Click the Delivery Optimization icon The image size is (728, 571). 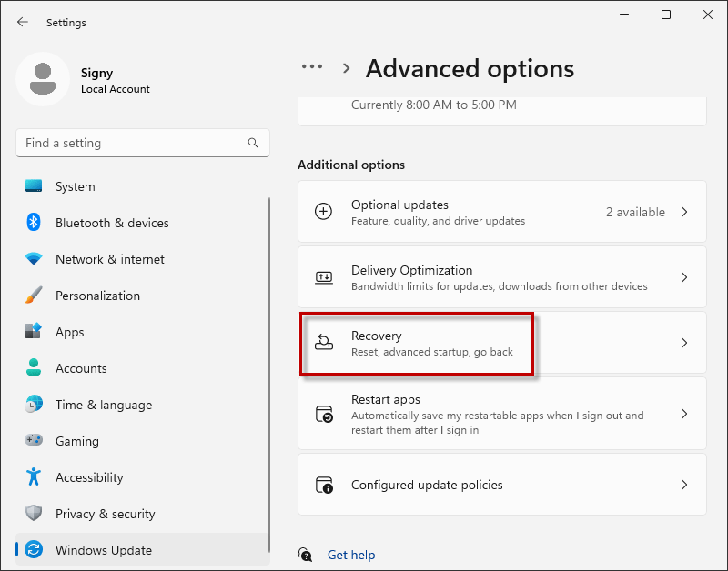[x=324, y=277]
